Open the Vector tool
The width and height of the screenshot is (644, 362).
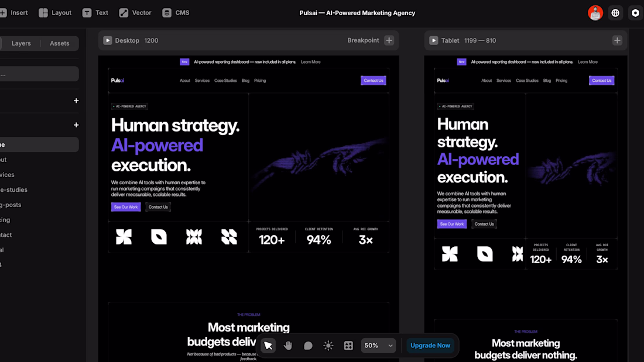pyautogui.click(x=135, y=13)
